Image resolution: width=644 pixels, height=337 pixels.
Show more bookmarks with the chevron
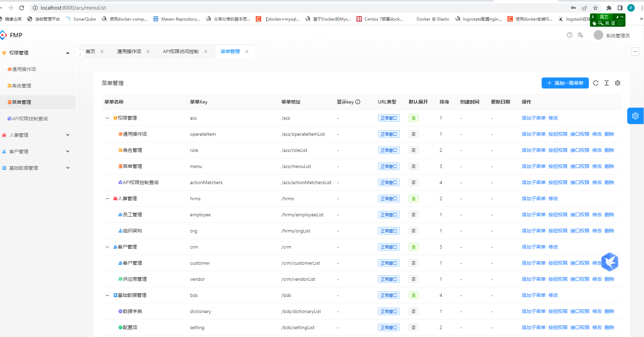[641, 19]
